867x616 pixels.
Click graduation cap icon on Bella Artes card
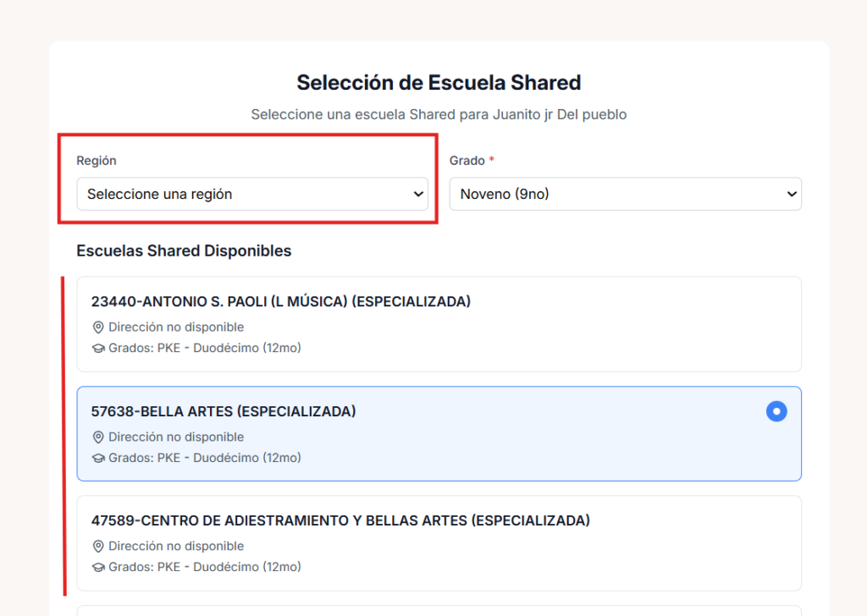[x=98, y=458]
